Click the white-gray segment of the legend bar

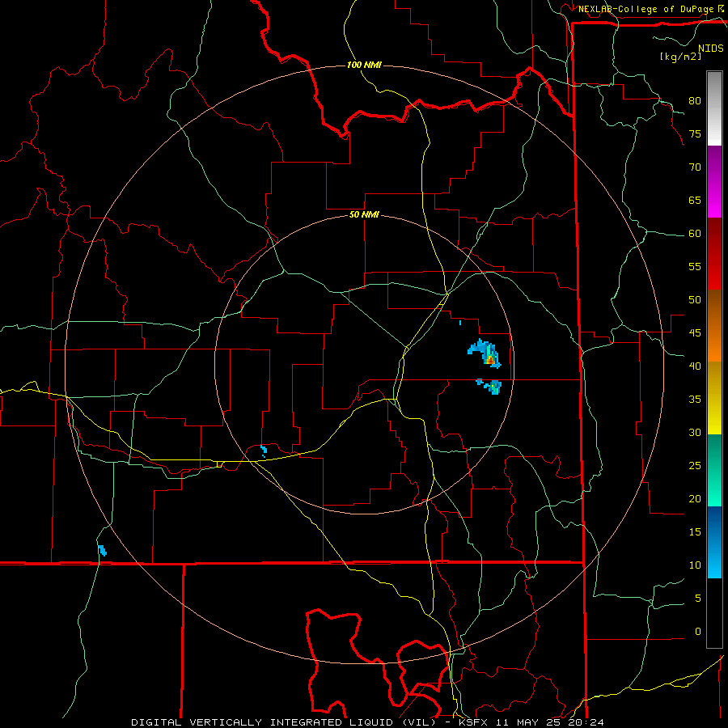point(714,108)
